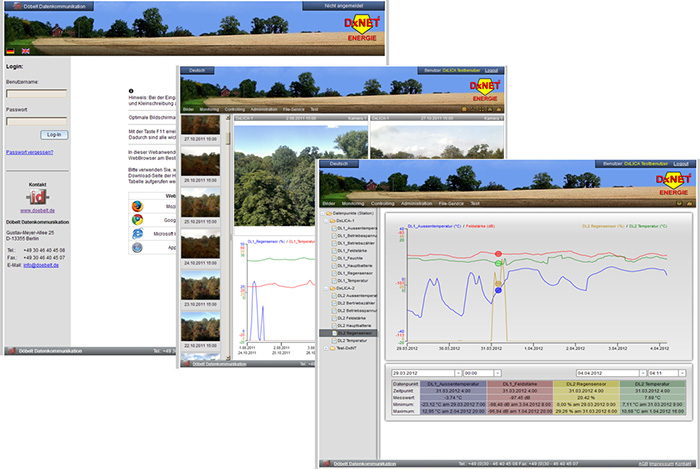Click the Datenpunkte (Station) folder icon
This screenshot has width=700, height=469.
329,213
